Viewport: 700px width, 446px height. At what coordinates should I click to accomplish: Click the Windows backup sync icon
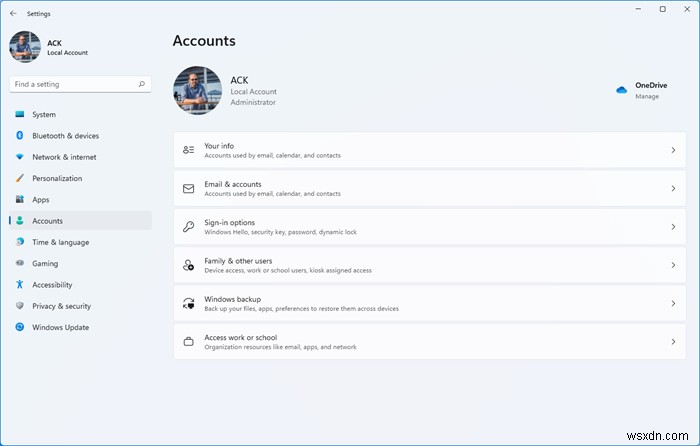coord(188,304)
